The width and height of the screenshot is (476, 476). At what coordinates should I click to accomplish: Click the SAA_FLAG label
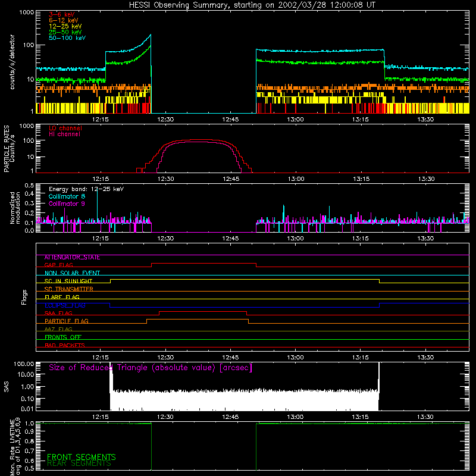click(58, 313)
